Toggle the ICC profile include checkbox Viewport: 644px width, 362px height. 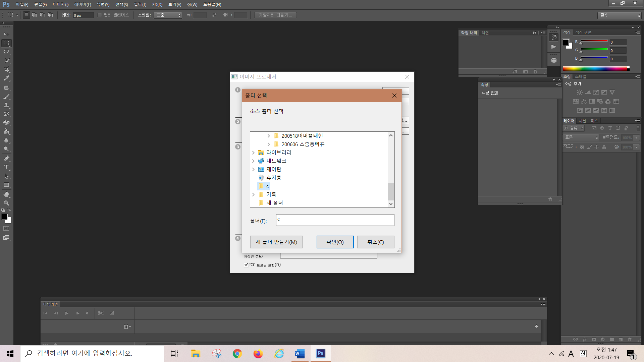246,265
